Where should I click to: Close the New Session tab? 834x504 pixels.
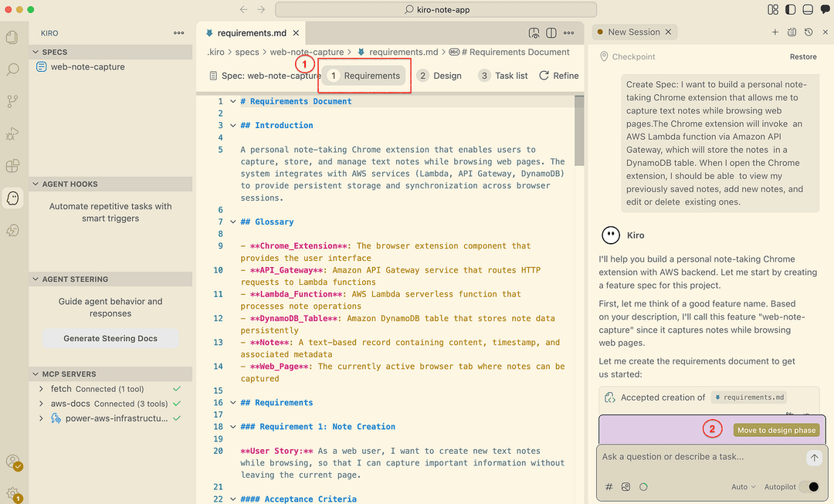tap(668, 32)
